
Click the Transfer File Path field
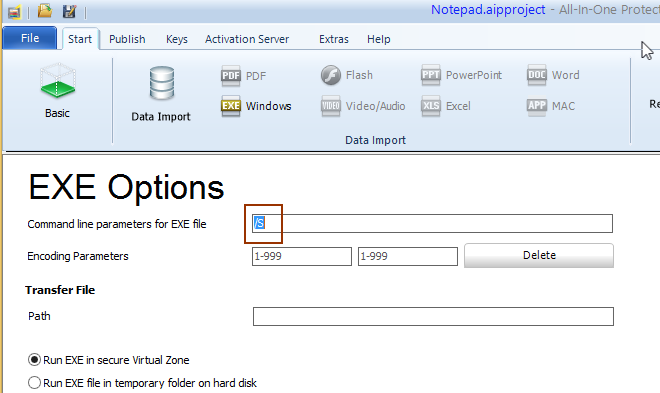coord(433,316)
